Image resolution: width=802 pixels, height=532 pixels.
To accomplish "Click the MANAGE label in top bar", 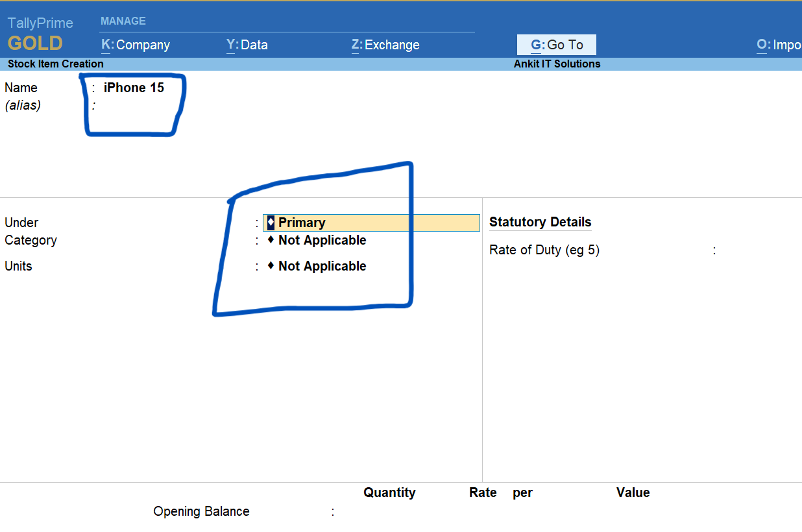I will click(x=123, y=21).
